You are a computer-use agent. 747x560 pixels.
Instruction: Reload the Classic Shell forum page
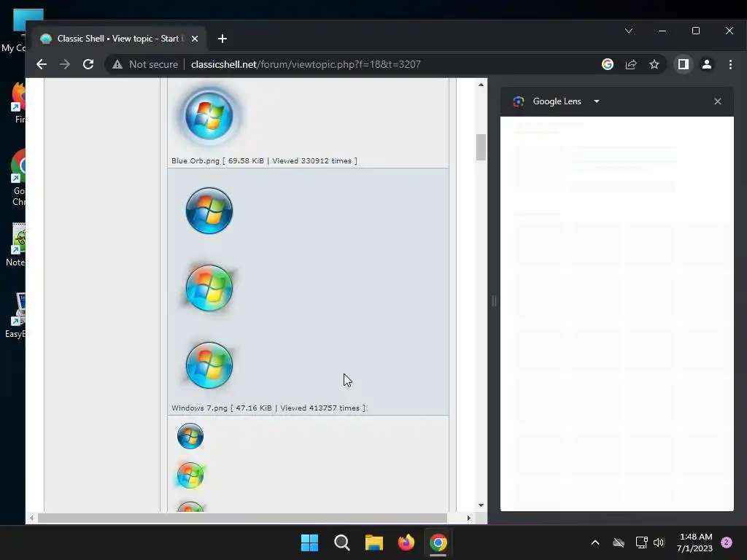(88, 64)
